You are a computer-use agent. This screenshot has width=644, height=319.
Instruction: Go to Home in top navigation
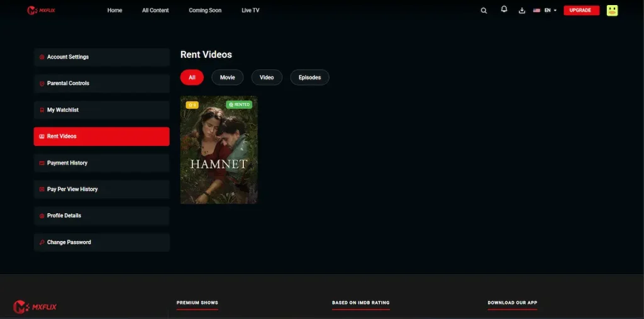[x=114, y=10]
